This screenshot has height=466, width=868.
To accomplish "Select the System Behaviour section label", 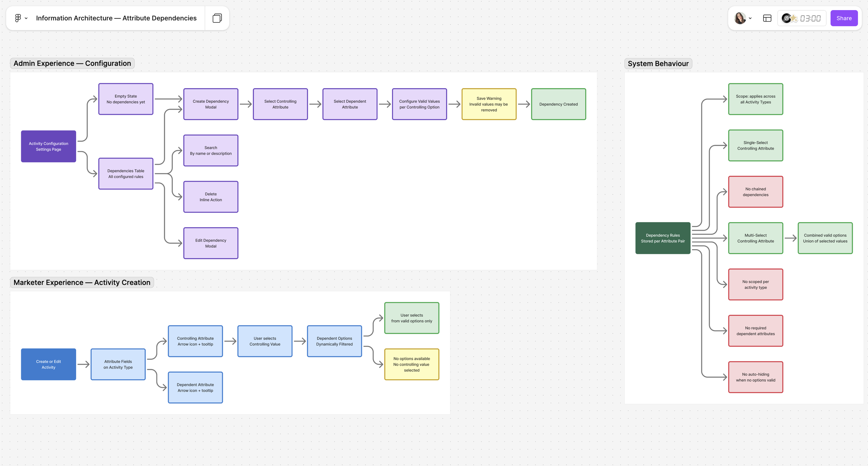I will (658, 63).
